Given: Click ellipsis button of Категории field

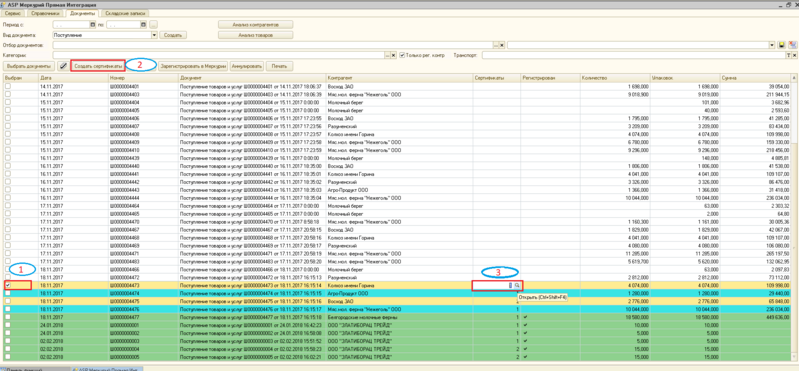Looking at the screenshot, I should click(x=387, y=55).
